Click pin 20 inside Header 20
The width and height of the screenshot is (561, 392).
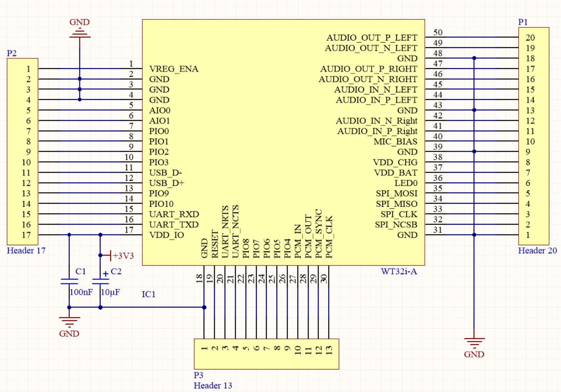530,38
